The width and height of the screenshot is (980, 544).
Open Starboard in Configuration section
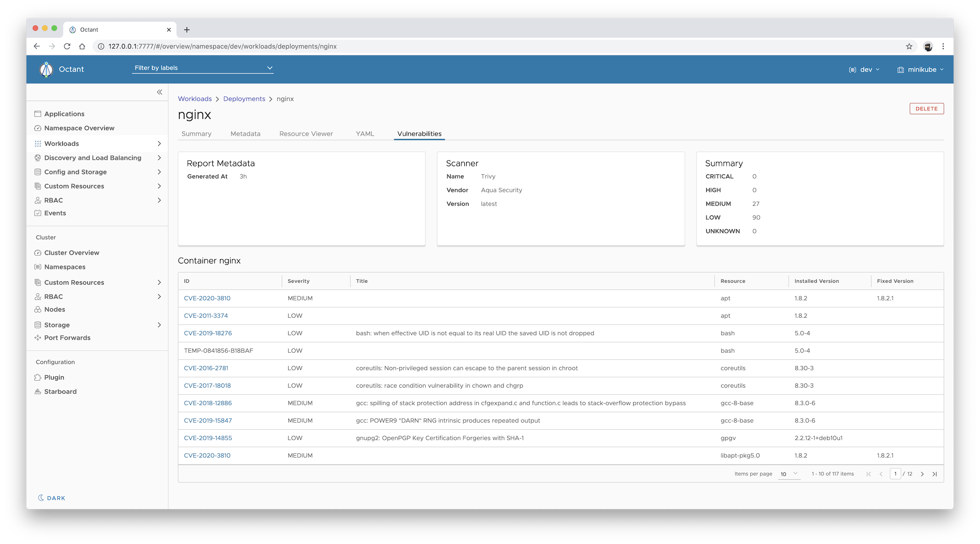click(x=60, y=391)
